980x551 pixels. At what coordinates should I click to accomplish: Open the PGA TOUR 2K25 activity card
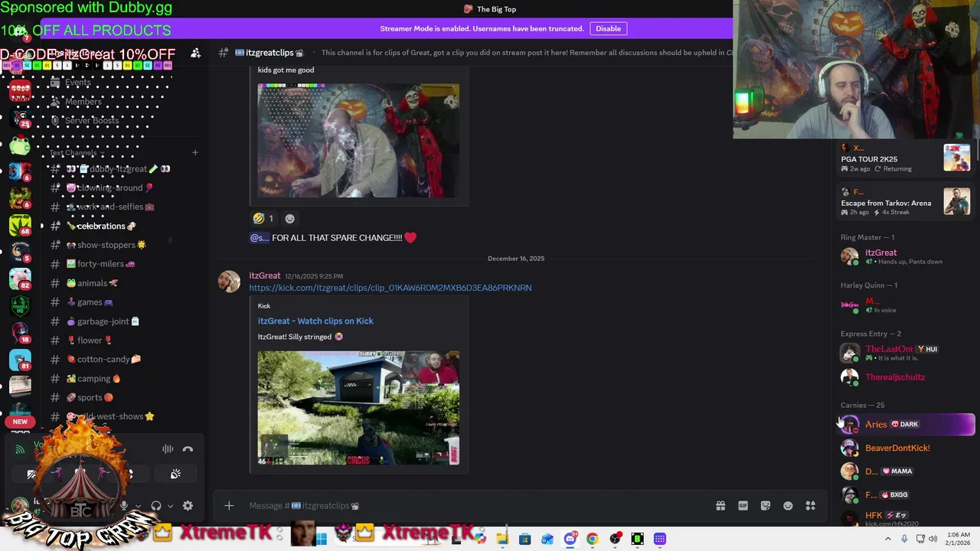click(x=906, y=158)
